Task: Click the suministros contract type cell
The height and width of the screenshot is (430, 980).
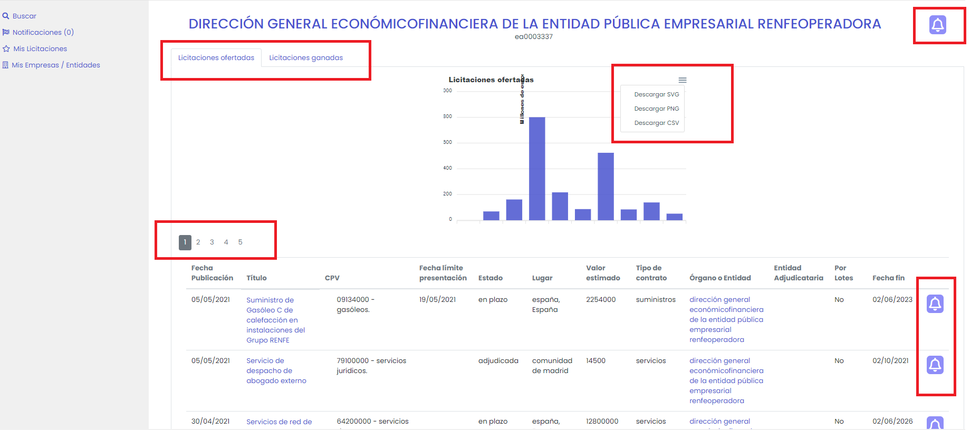Action: (x=656, y=299)
